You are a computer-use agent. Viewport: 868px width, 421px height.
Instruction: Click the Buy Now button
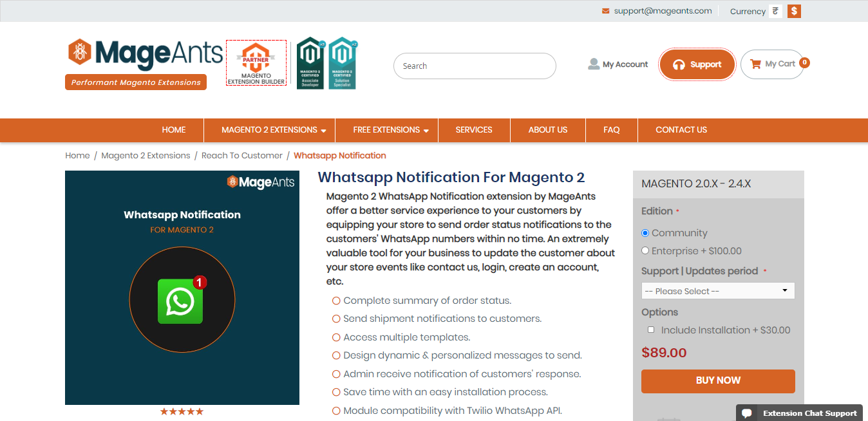click(x=718, y=380)
